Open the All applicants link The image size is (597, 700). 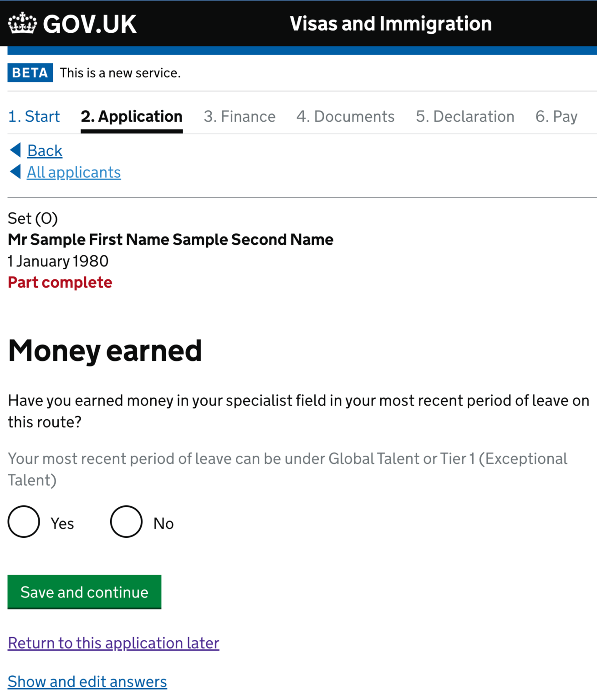point(74,172)
